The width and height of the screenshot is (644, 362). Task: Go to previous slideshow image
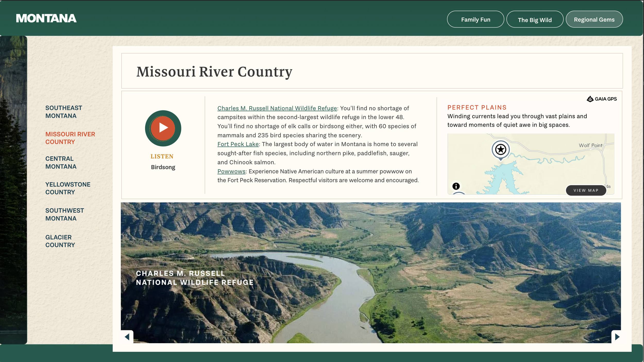click(127, 337)
